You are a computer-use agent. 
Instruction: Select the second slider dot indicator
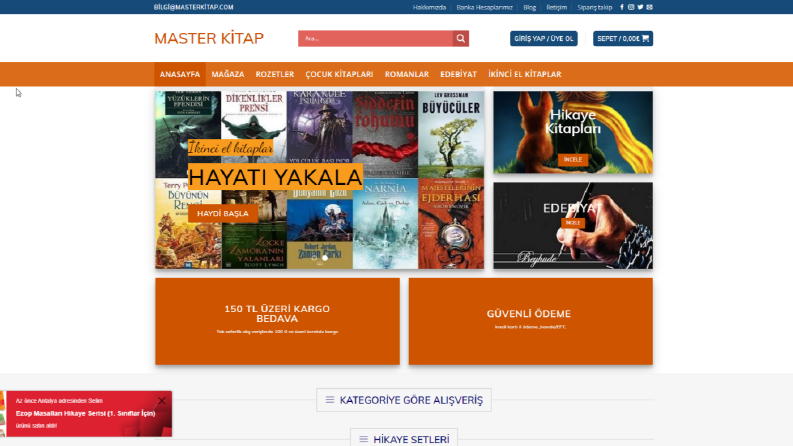coord(325,258)
